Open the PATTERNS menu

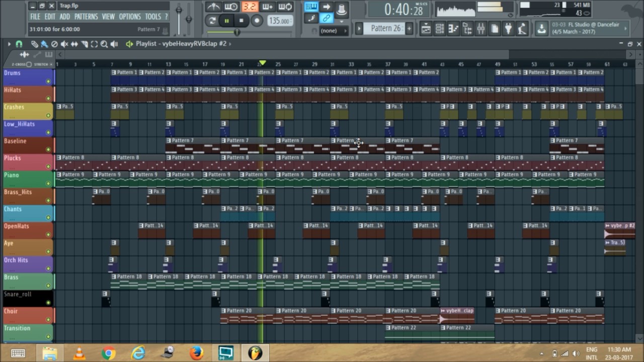(86, 17)
